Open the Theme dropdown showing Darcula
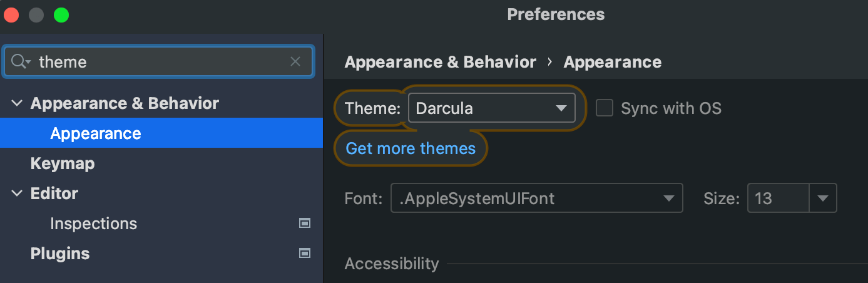This screenshot has height=283, width=868. (x=491, y=108)
